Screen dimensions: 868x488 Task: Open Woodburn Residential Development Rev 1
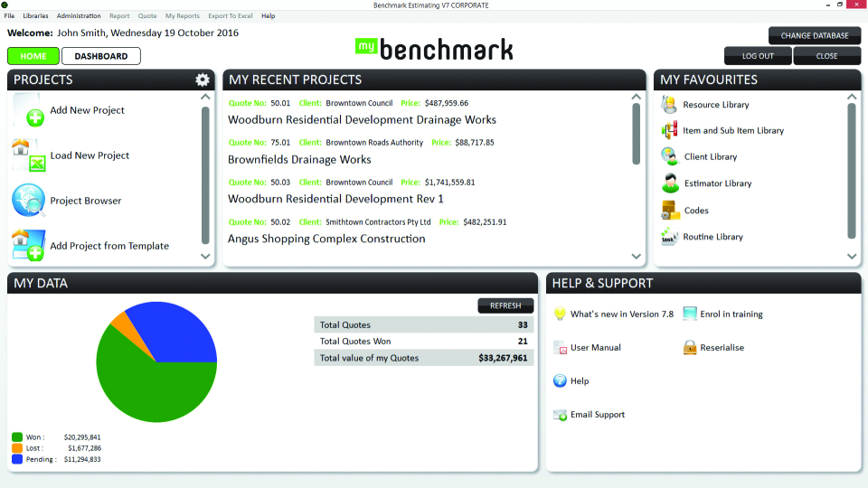(335, 199)
